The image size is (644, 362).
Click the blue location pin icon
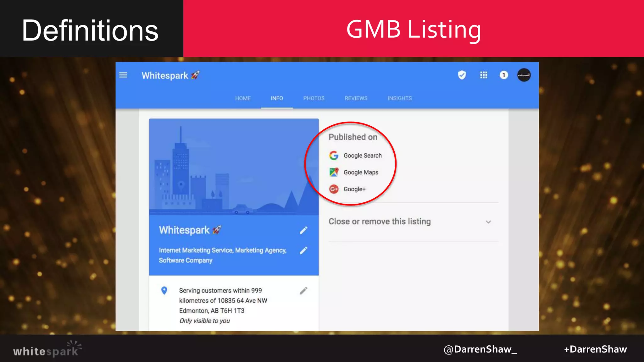click(x=164, y=291)
